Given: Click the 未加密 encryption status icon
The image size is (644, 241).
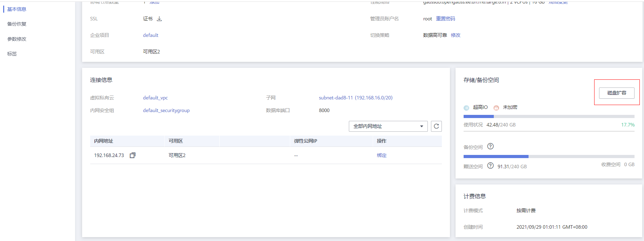Looking at the screenshot, I should (x=496, y=108).
